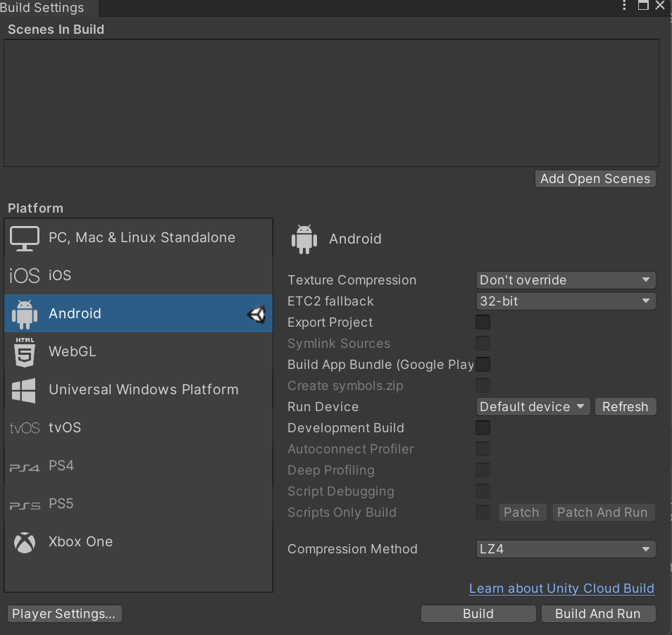Enable the Development Build checkbox

483,428
